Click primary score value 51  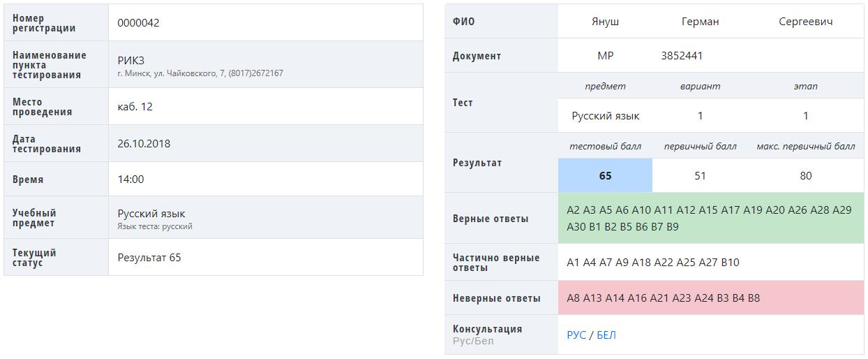click(700, 175)
